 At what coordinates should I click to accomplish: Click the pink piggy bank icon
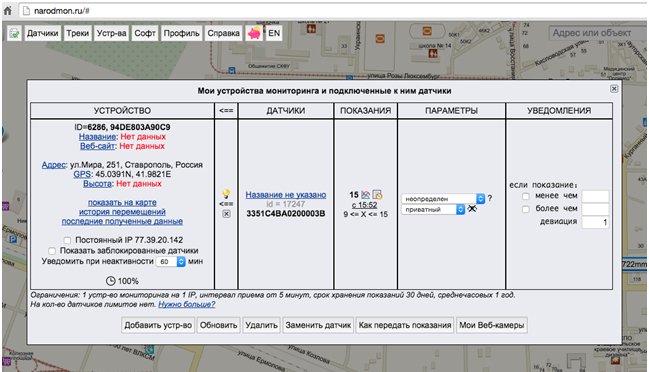pos(254,33)
